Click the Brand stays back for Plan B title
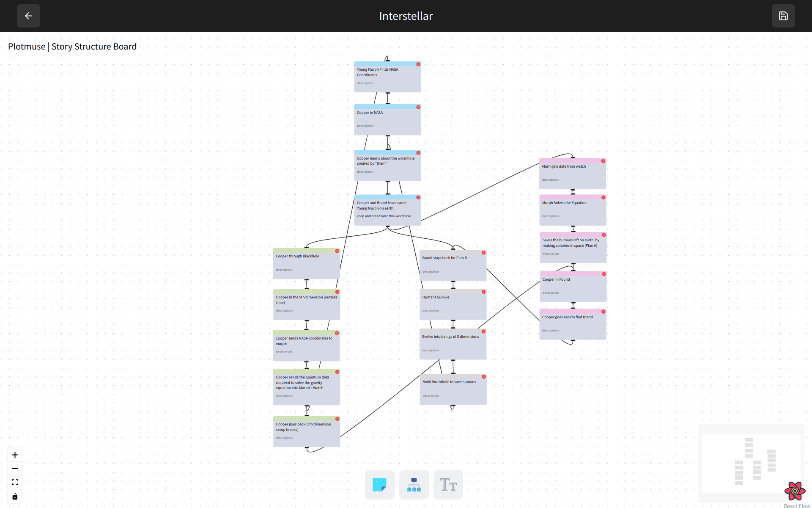 click(x=444, y=258)
